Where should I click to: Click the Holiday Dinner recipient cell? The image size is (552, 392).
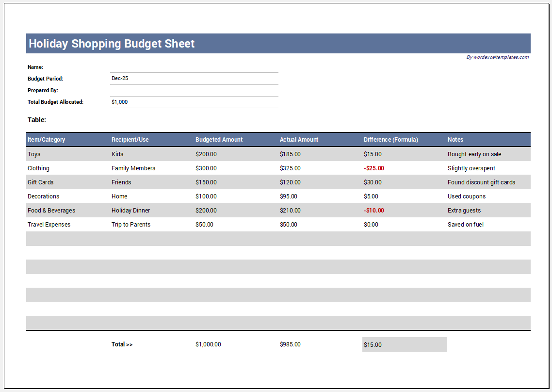[x=130, y=211]
